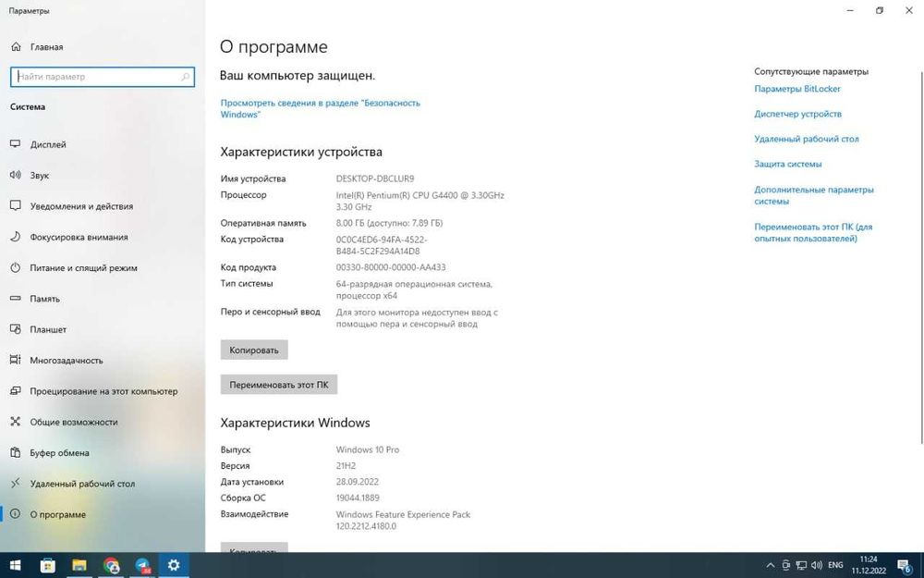Image resolution: width=924 pixels, height=578 pixels.
Task: Open the Безопасность Windows details link
Action: 320,108
